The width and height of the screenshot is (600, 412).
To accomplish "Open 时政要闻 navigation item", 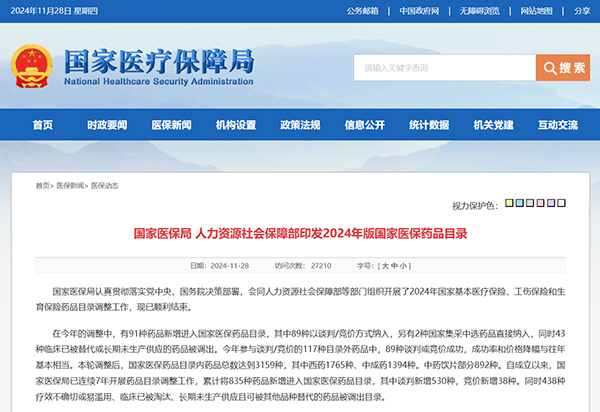I will coord(107,125).
